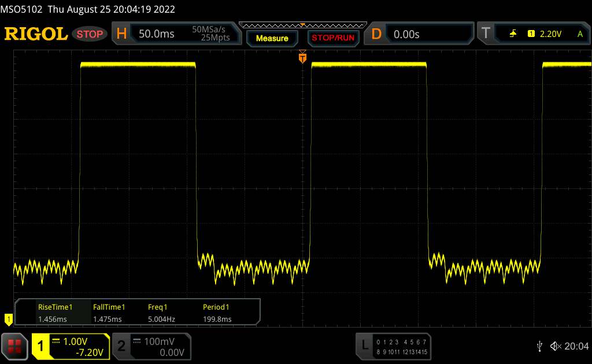Click the orange trigger position T marker
Viewport: 592px width, 364px height.
[302, 57]
